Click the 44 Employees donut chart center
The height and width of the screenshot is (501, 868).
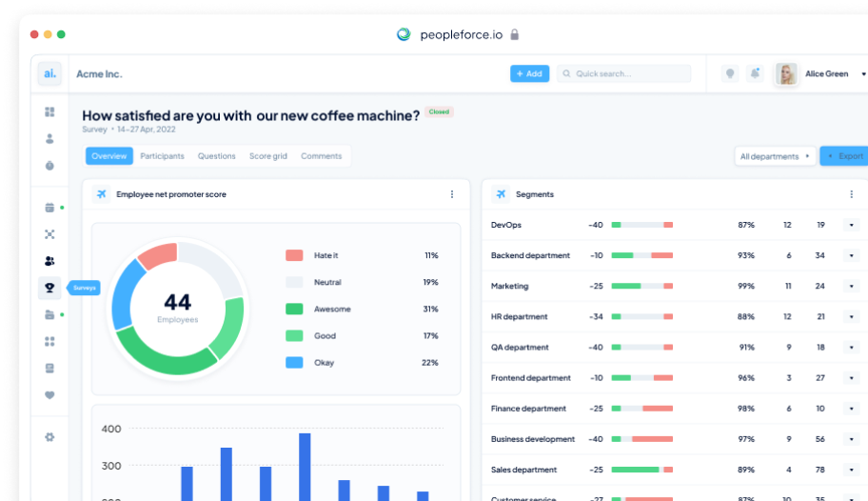(x=178, y=308)
